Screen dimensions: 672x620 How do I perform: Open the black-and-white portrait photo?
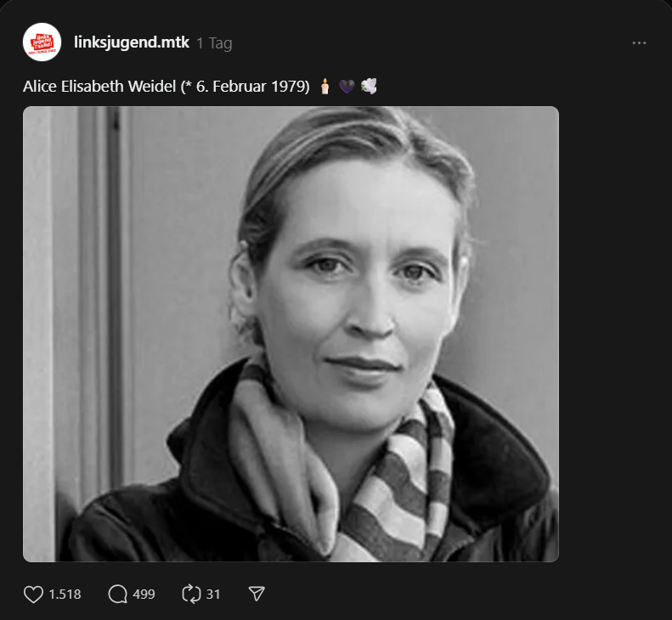tap(291, 334)
